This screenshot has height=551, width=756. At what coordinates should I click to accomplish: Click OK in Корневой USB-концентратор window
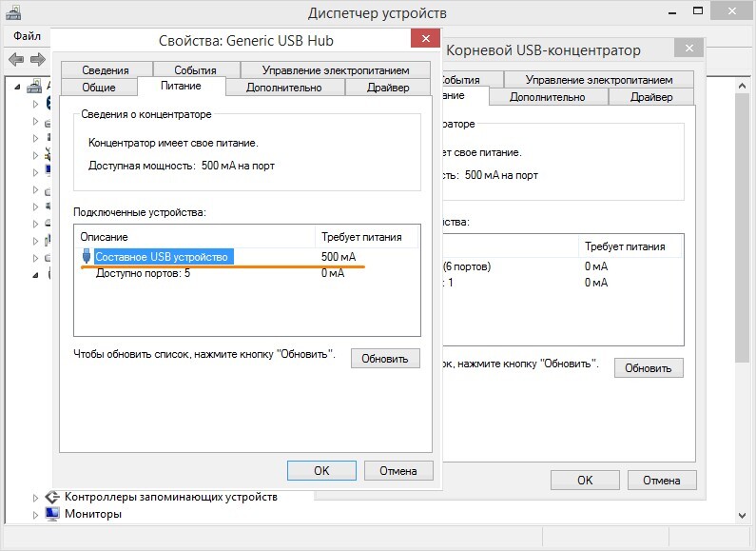point(585,480)
